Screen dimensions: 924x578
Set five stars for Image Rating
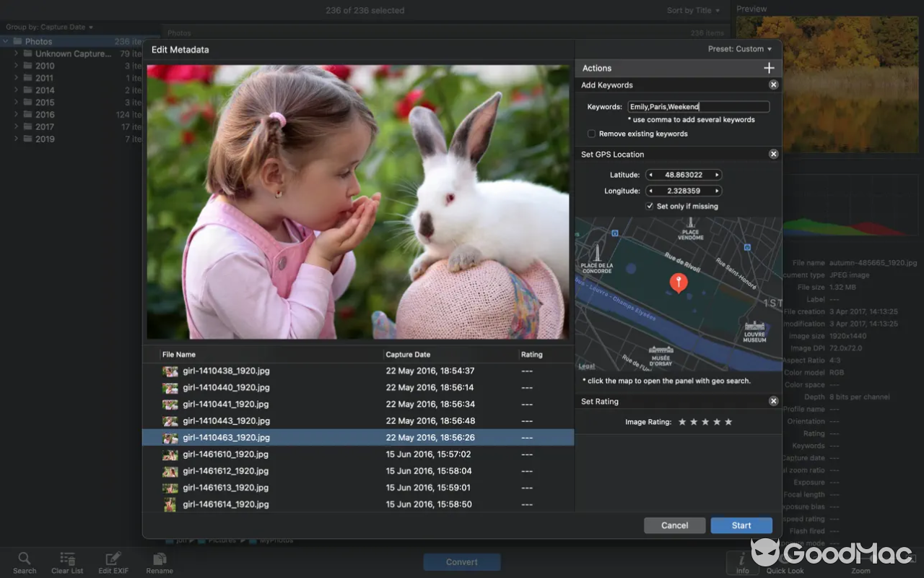[728, 422]
